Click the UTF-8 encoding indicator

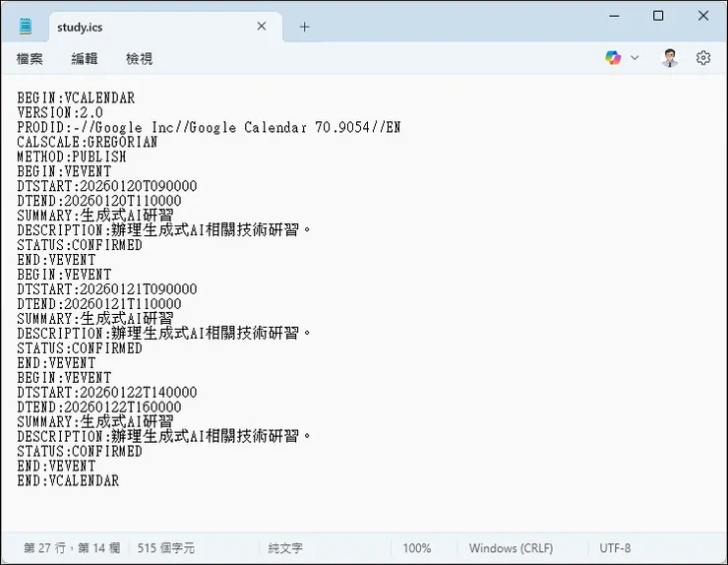pyautogui.click(x=615, y=548)
